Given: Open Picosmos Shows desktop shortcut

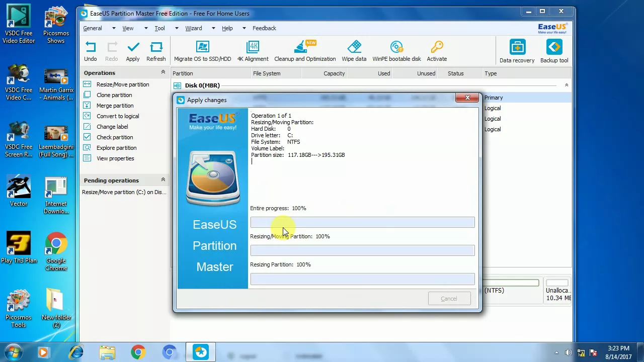Looking at the screenshot, I should coord(56,25).
